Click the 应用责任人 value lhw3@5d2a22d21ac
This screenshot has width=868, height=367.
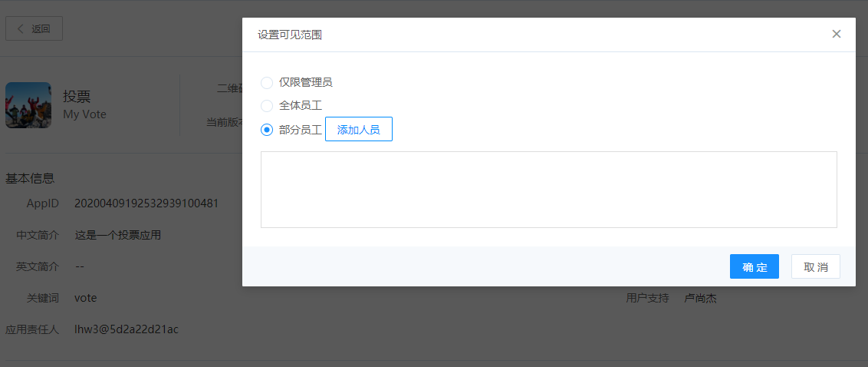127,330
